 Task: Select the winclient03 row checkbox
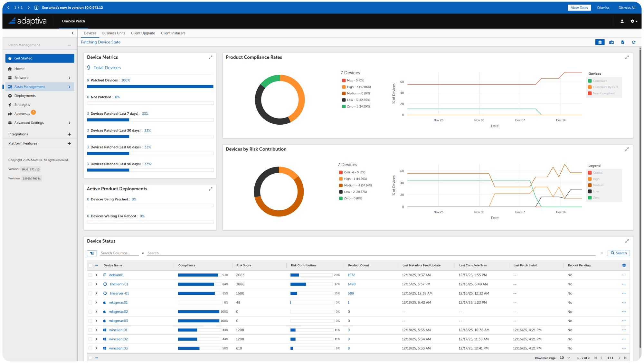[90, 348]
